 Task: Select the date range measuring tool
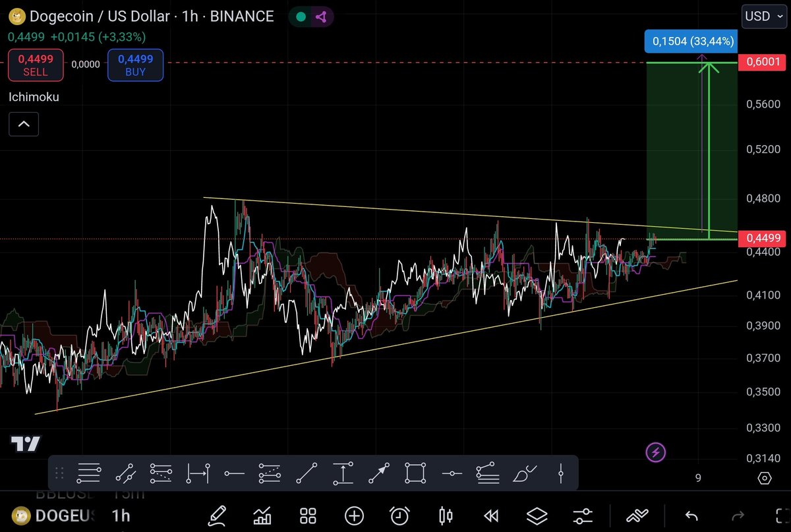click(198, 473)
